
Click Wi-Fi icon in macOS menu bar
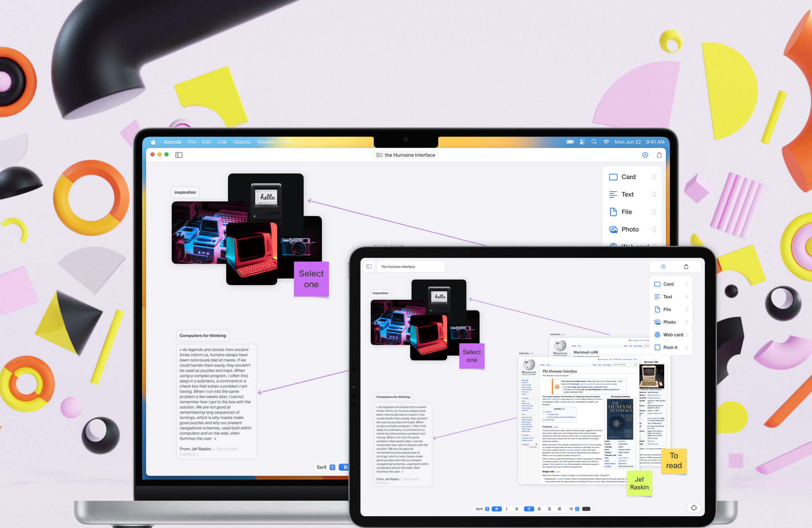pos(606,142)
